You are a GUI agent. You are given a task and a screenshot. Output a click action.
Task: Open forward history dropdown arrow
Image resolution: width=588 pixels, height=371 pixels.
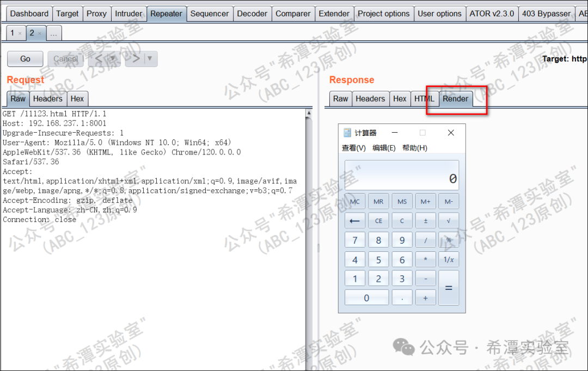(x=150, y=58)
